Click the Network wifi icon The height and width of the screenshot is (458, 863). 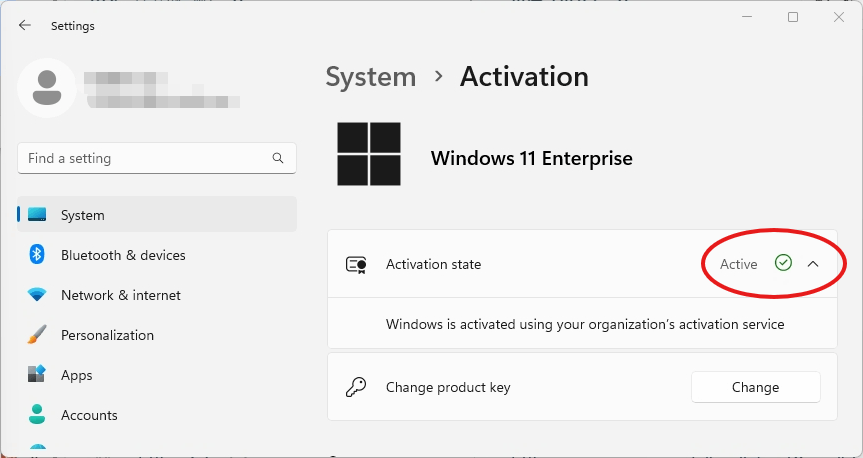pos(37,295)
